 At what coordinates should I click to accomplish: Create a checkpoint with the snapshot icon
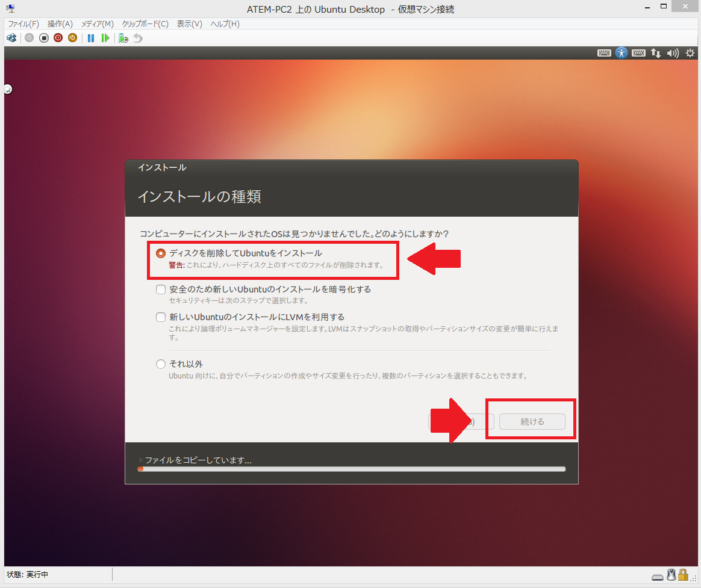(x=123, y=39)
